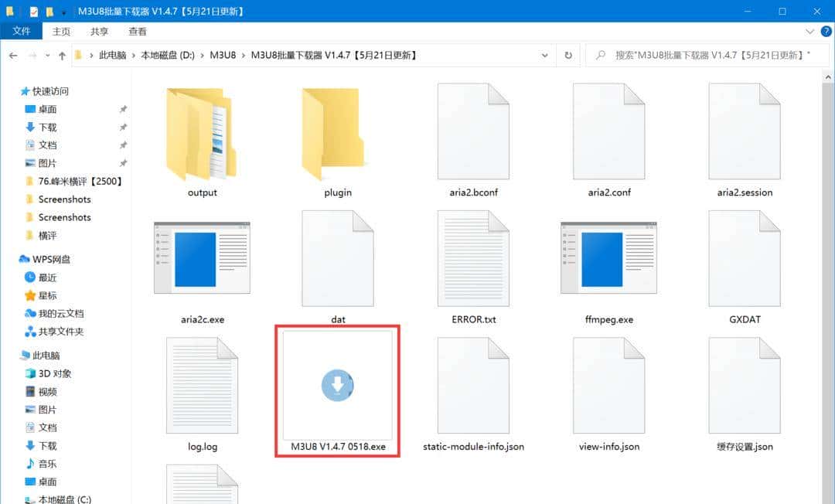This screenshot has height=504, width=835.
Task: Click 此电脑 in the address breadcrumb
Action: pos(112,56)
